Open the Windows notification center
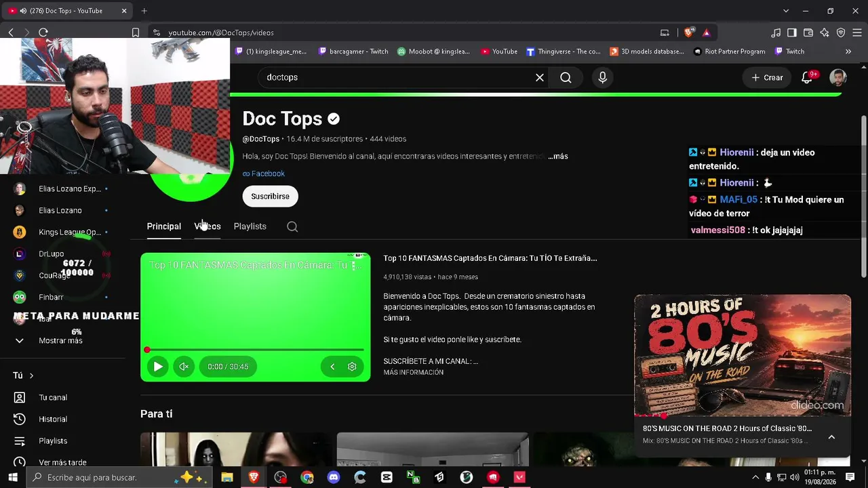Image resolution: width=868 pixels, height=488 pixels. (x=850, y=477)
